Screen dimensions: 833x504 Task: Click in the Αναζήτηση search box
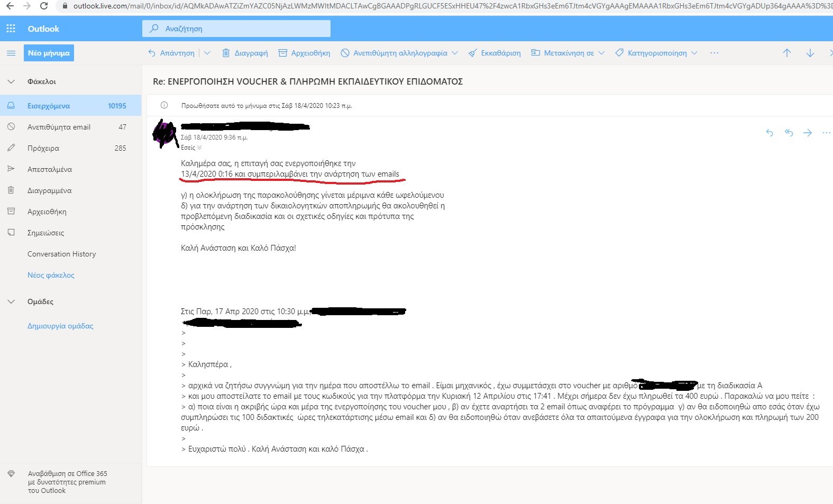(x=236, y=29)
